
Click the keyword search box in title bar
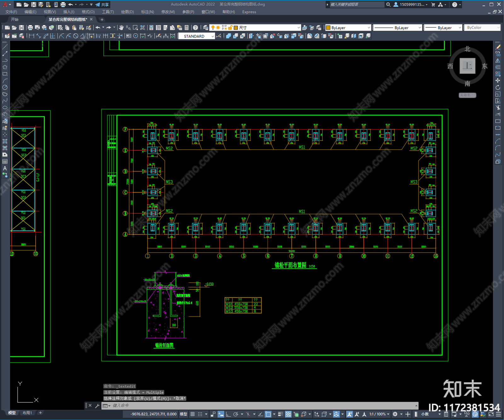pos(356,4)
